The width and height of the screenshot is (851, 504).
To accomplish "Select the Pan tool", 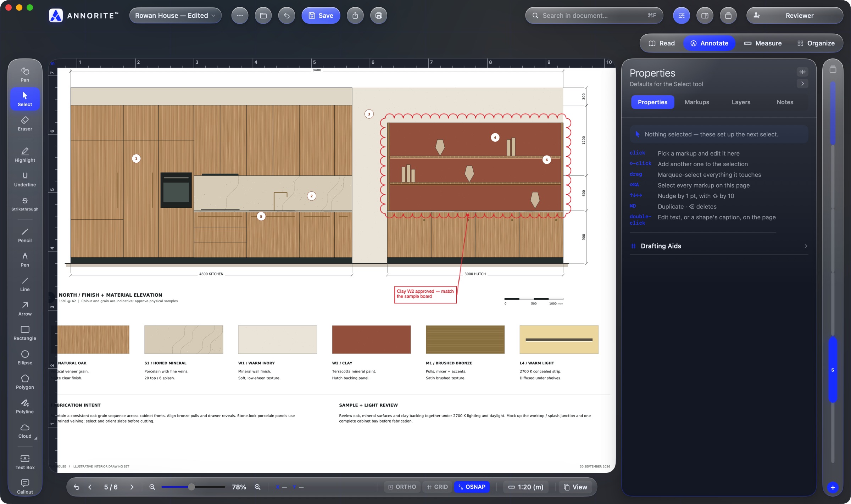I will click(25, 74).
